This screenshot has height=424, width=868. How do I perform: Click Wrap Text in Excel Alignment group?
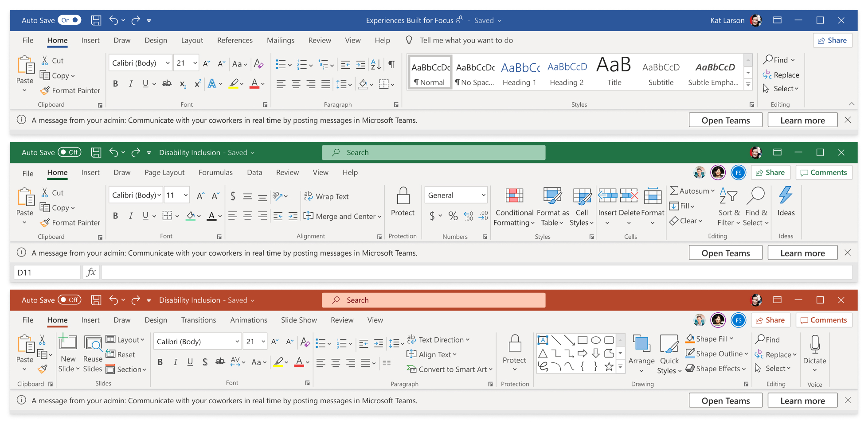pos(326,196)
